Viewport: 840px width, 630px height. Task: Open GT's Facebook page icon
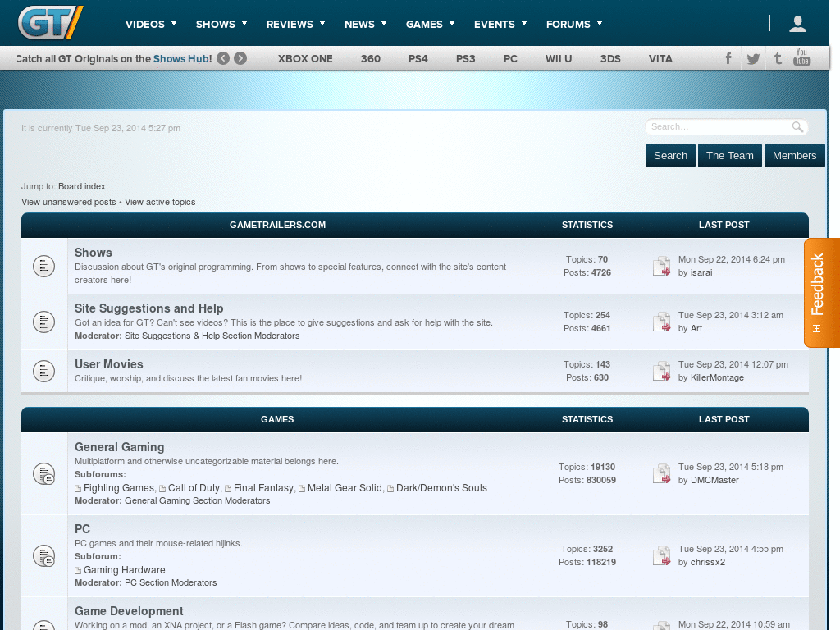click(x=728, y=58)
